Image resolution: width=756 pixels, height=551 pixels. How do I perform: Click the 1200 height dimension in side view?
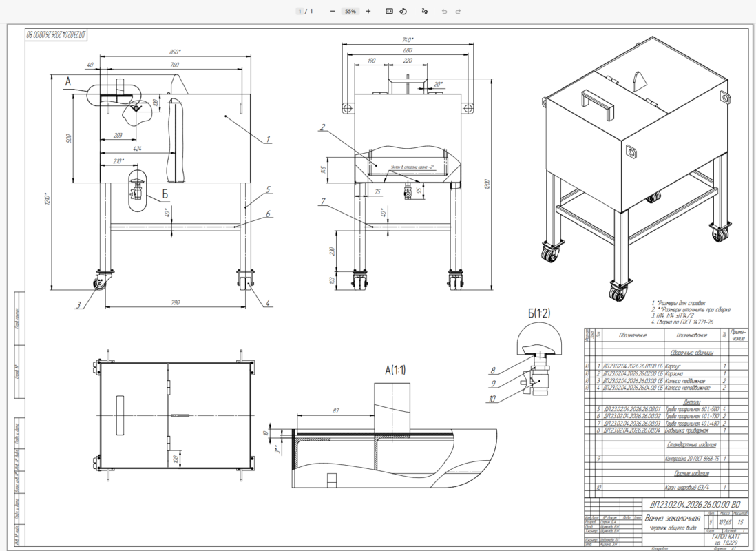tap(487, 185)
